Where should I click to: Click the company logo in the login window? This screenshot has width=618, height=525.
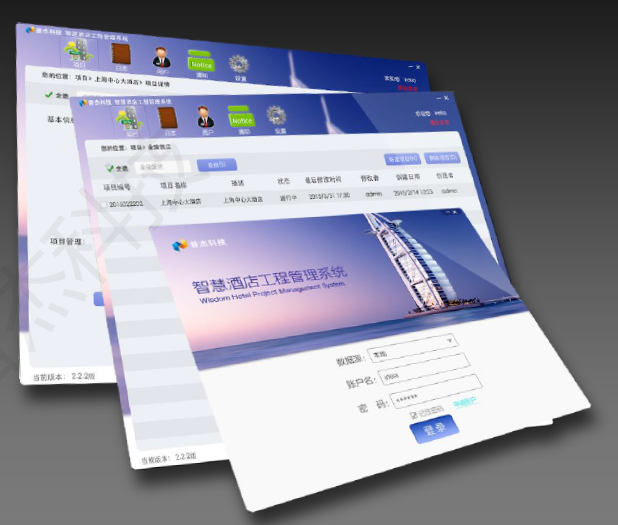(180, 245)
